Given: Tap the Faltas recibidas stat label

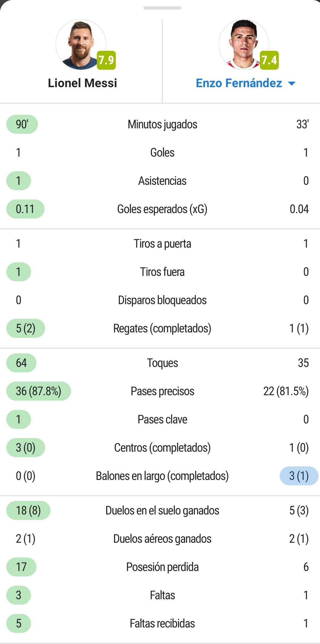Looking at the screenshot, I should 162,623.
